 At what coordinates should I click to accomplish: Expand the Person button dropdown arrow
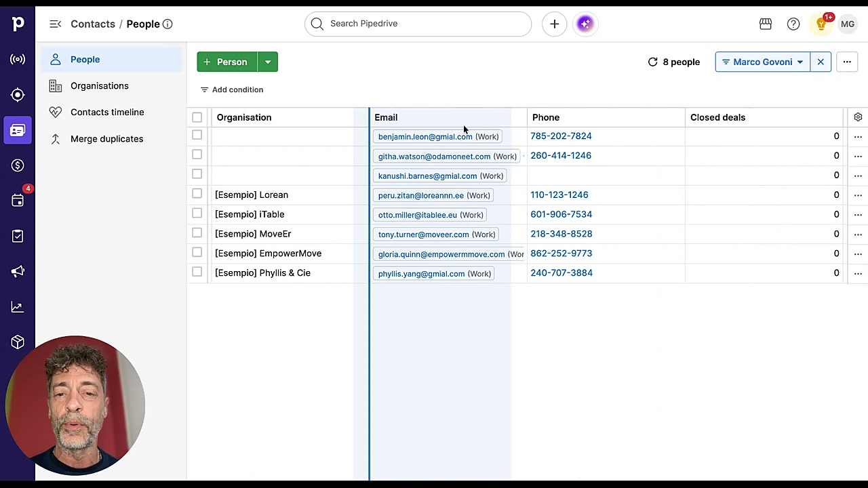coord(268,62)
